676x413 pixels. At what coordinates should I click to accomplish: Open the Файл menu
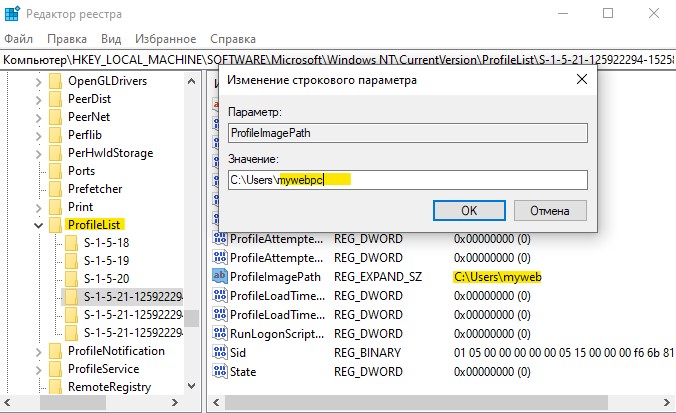point(19,39)
